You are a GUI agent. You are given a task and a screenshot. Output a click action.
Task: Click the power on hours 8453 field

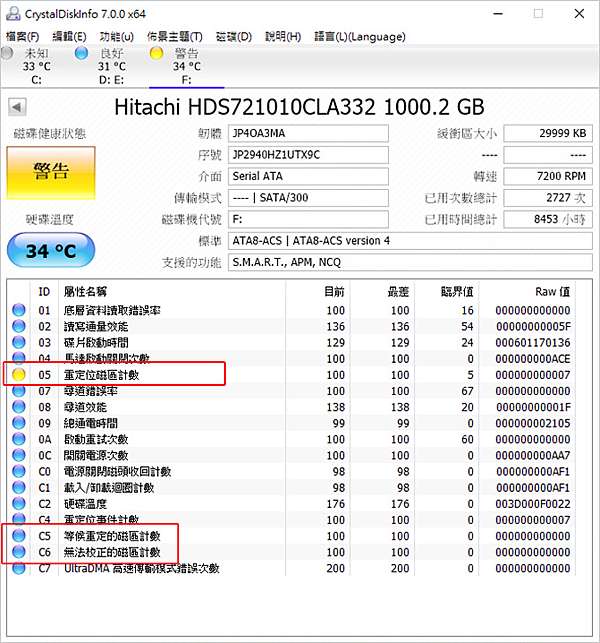click(548, 219)
